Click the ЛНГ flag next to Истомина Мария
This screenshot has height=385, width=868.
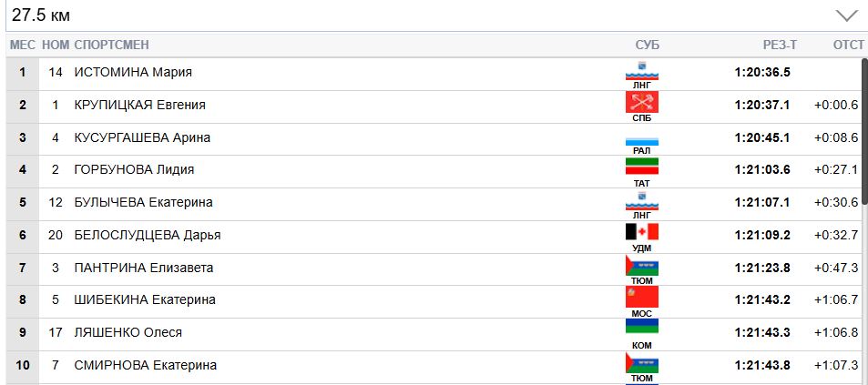click(641, 70)
